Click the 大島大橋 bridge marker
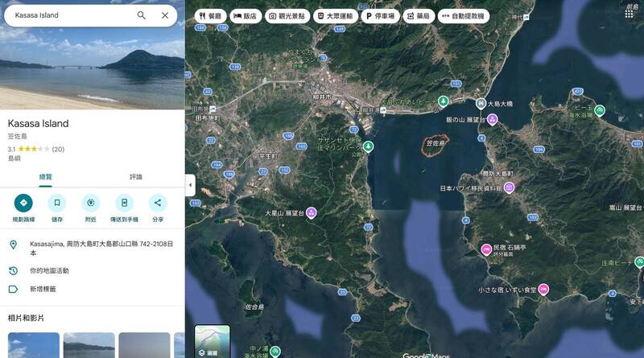This screenshot has width=644, height=358. click(481, 104)
